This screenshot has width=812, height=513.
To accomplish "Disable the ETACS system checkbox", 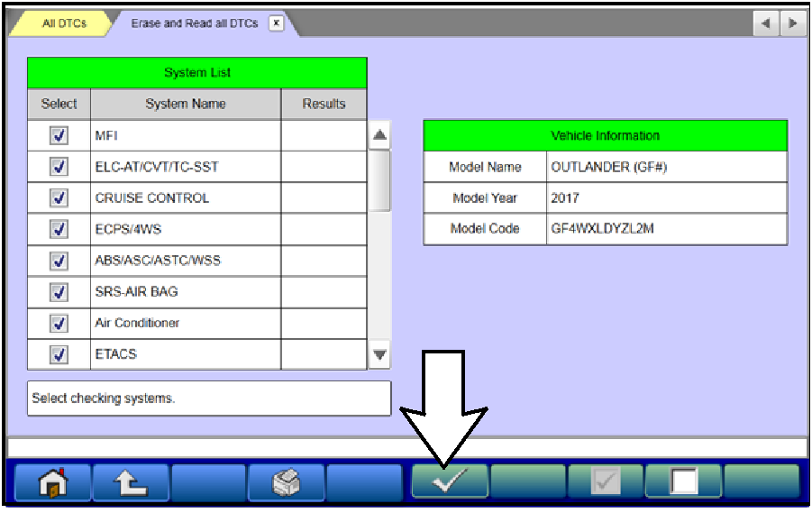I will pyautogui.click(x=59, y=354).
